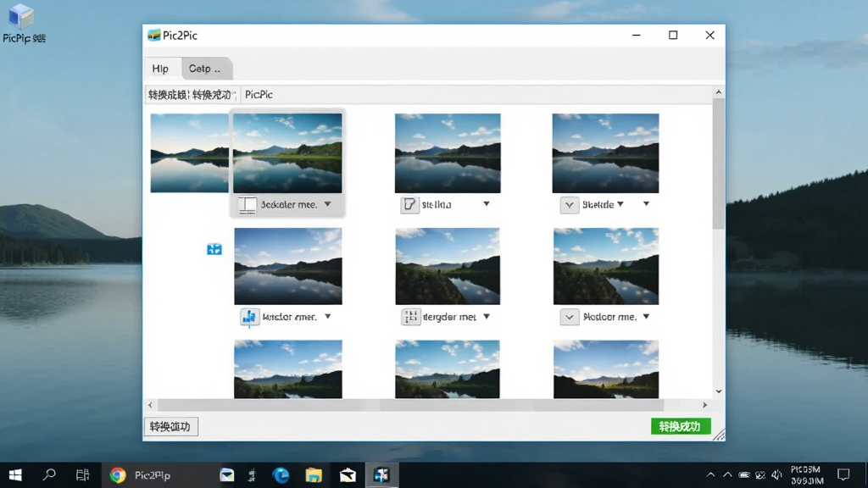Viewport: 868px width, 488px height.
Task: Click the horizontal scrollbar left arrow
Action: [150, 405]
